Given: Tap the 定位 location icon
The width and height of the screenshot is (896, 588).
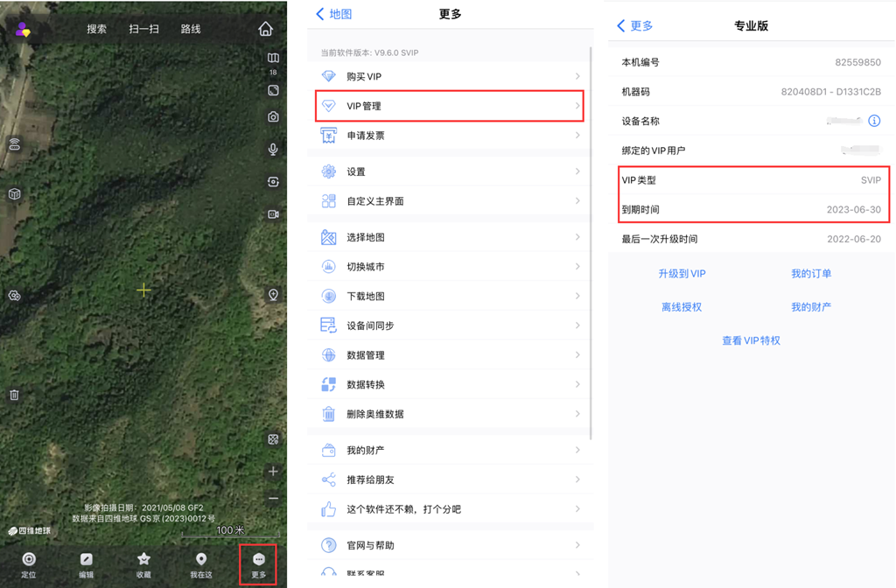Looking at the screenshot, I should click(x=29, y=560).
